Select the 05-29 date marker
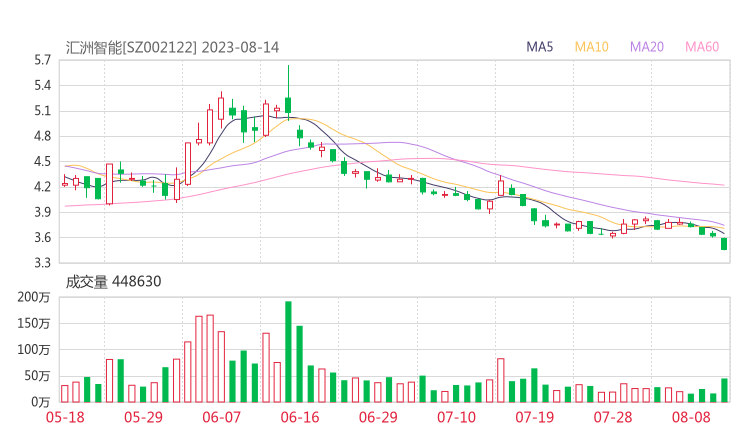 coord(141,416)
